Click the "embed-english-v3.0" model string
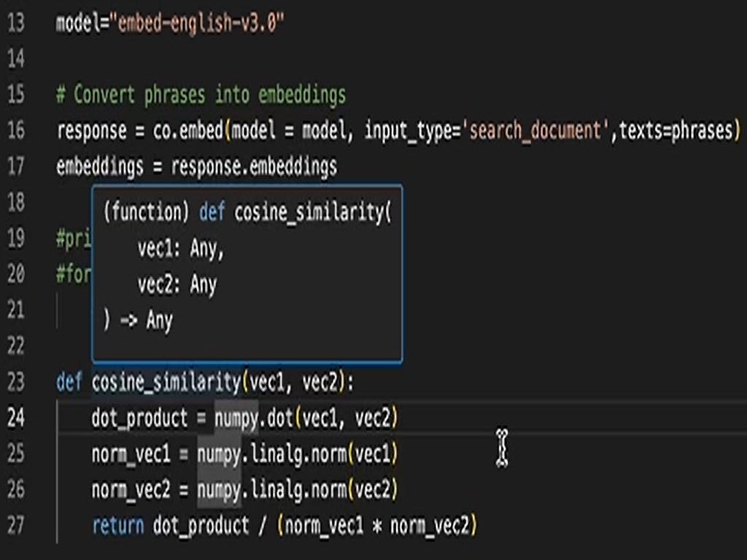Screen dimensions: 747x560 point(196,23)
